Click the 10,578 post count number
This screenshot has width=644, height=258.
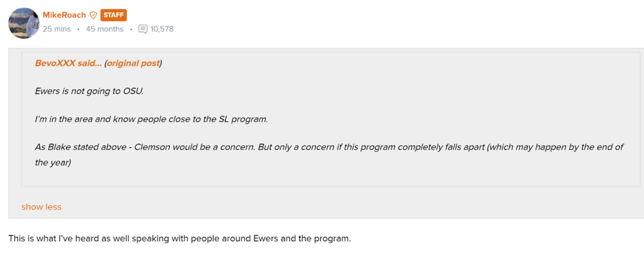[x=162, y=29]
